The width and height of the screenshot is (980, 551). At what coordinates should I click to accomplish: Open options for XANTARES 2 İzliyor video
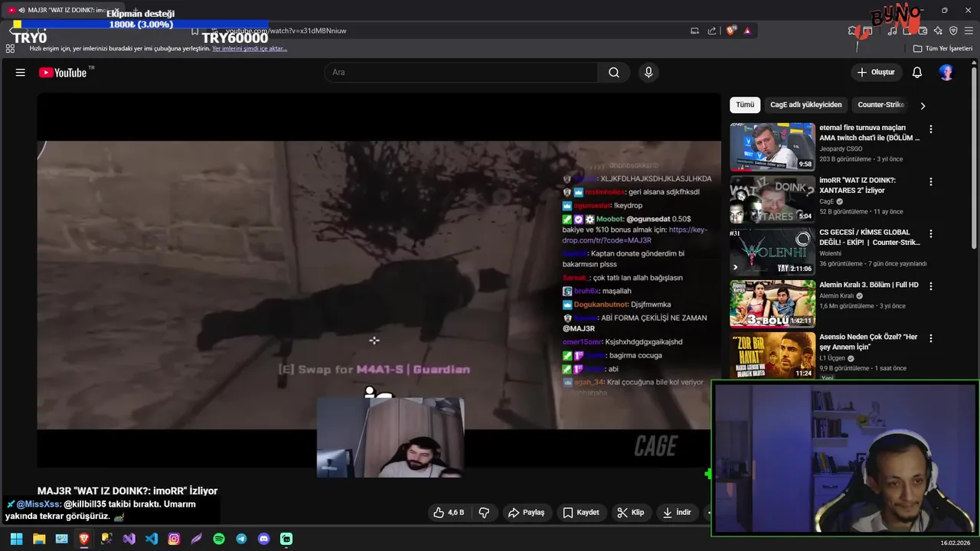[931, 182]
